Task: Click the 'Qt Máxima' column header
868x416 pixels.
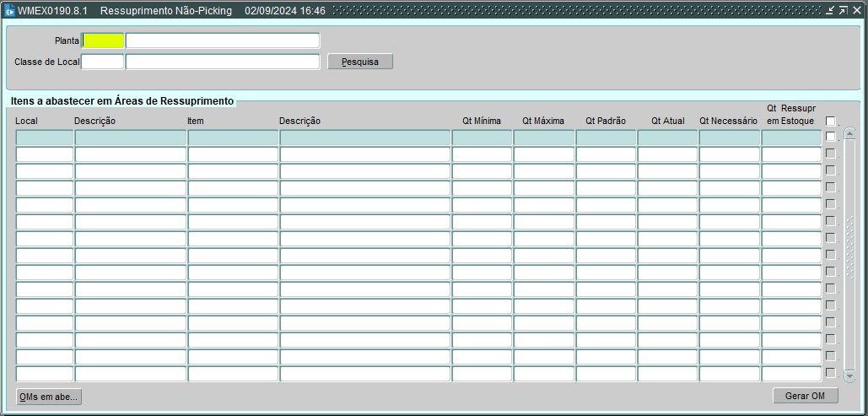Action: pyautogui.click(x=543, y=121)
